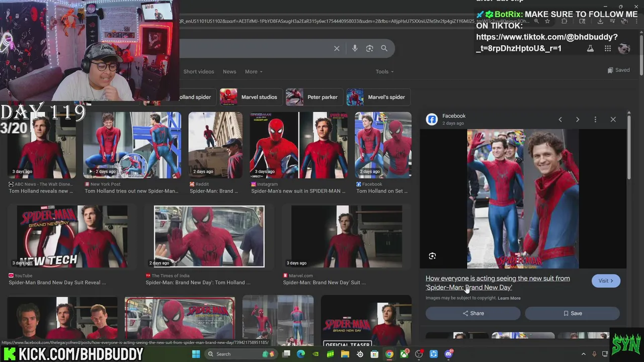Switch to Short videos tab
Viewport: 644px width, 362px height.
click(x=199, y=71)
